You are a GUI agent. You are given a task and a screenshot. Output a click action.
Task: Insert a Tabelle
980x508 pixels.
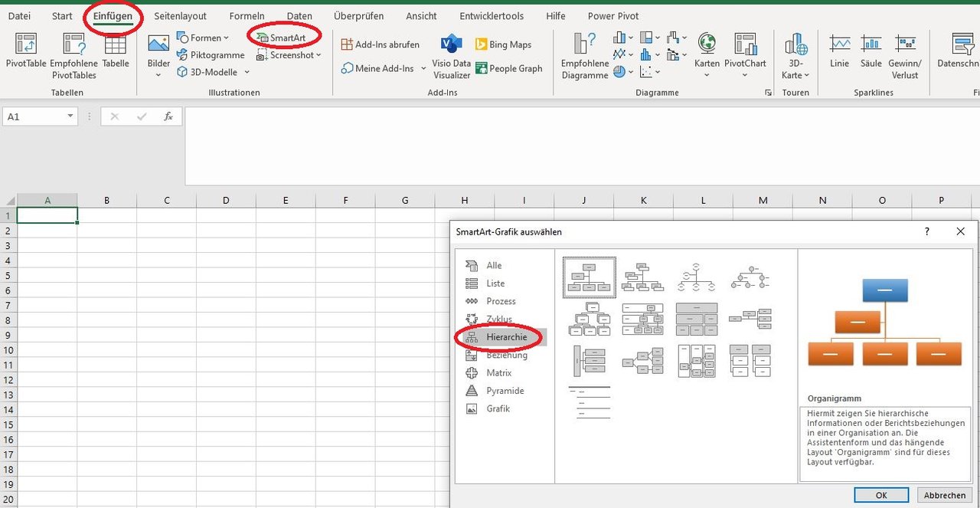(x=115, y=51)
